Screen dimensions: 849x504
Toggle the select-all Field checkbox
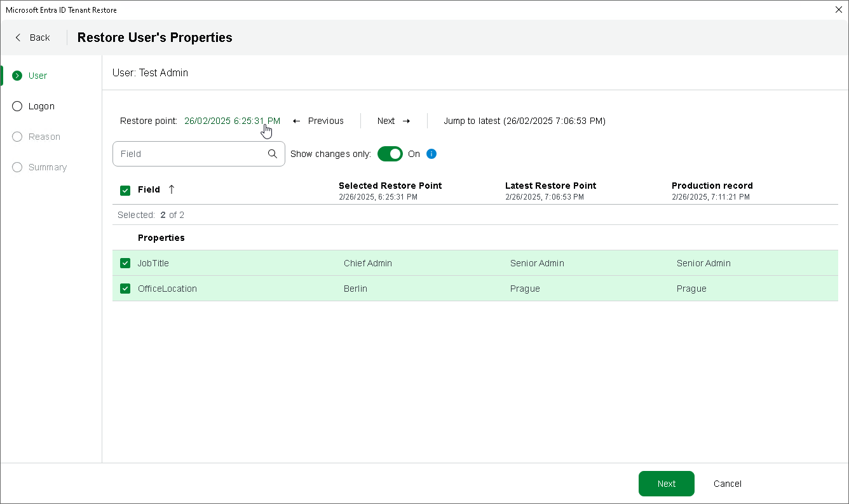[x=125, y=190]
